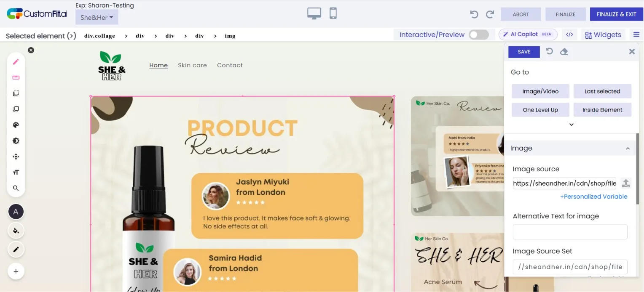Click the image upload icon
The height and width of the screenshot is (292, 644).
click(x=626, y=183)
